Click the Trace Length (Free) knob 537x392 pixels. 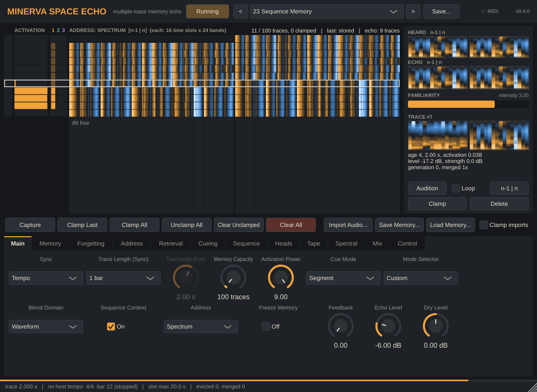[185, 277]
